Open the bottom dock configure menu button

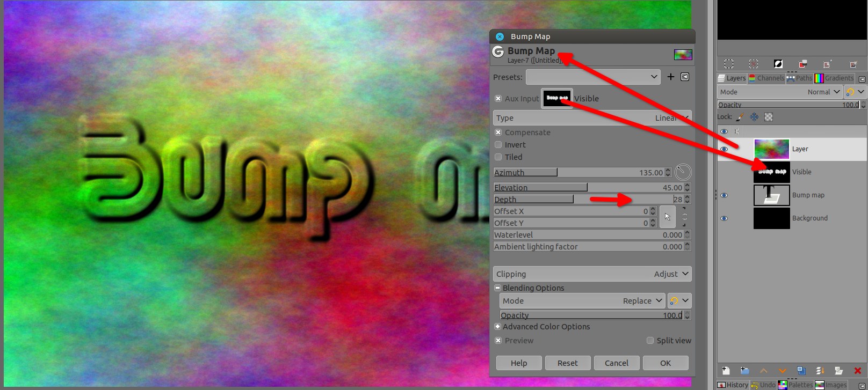pyautogui.click(x=862, y=385)
